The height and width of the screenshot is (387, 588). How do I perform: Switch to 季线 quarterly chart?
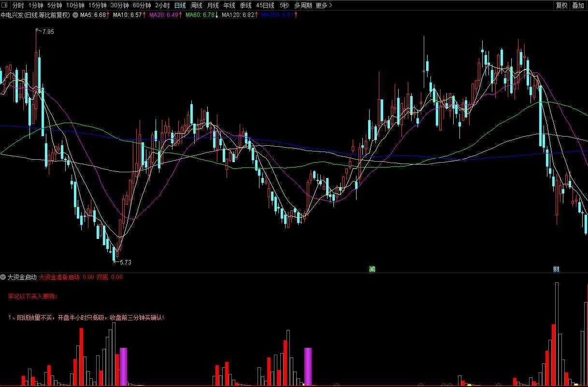pyautogui.click(x=246, y=6)
